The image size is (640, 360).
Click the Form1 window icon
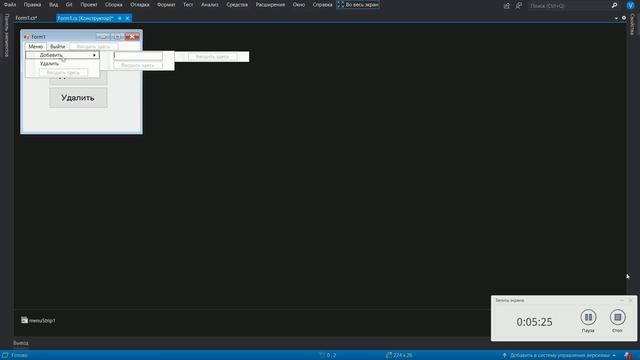pos(27,37)
